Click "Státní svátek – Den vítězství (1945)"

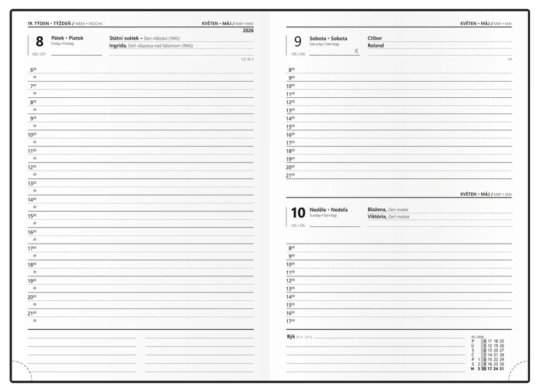[144, 38]
